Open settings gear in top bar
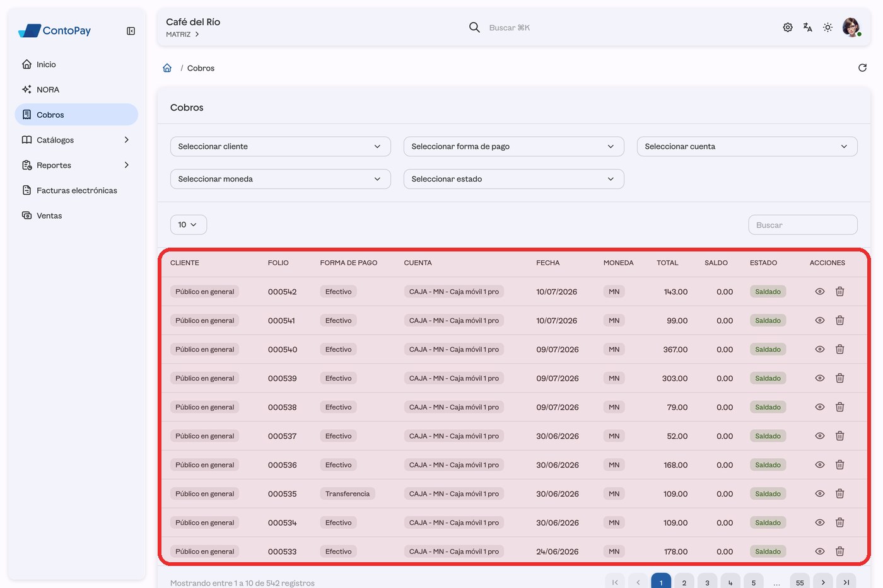Screen dimensions: 883x588 [788, 28]
